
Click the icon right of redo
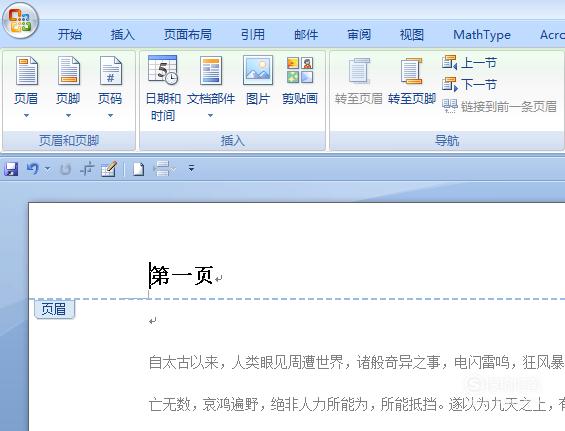coord(87,169)
